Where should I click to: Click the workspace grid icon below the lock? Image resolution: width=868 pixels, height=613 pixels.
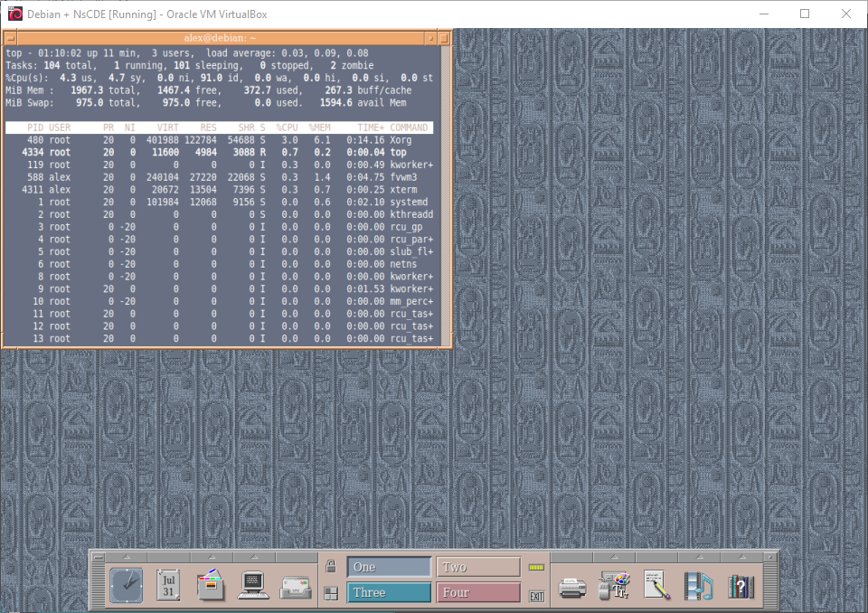tap(331, 593)
